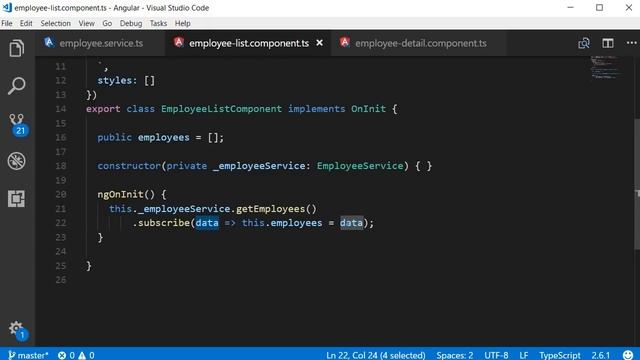Click line number 14 in gutter

[x=60, y=109]
